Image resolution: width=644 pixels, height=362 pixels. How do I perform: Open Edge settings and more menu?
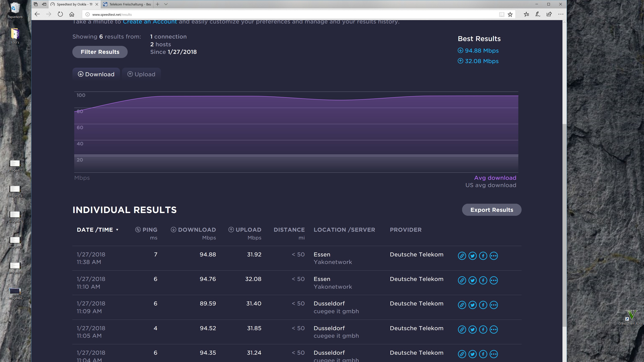(x=561, y=14)
